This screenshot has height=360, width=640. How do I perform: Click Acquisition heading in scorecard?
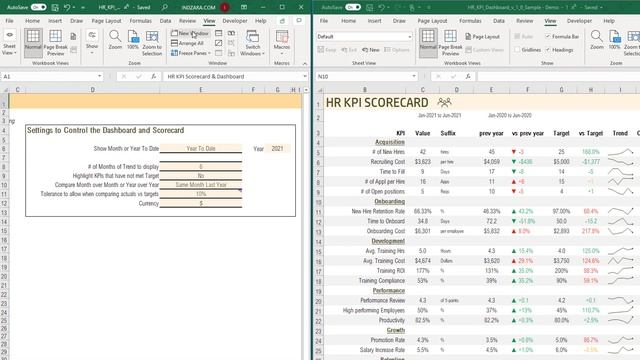click(x=390, y=142)
